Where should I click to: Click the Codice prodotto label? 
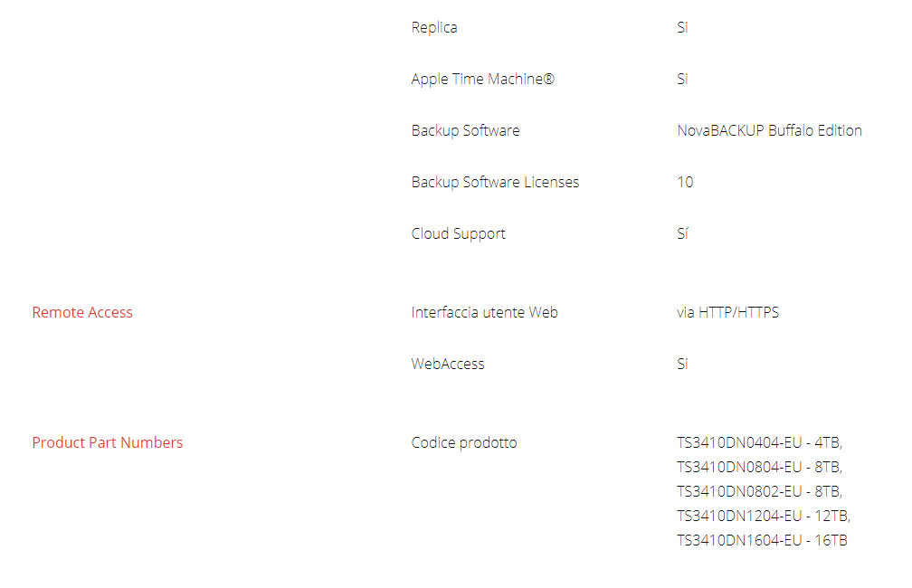pyautogui.click(x=464, y=442)
